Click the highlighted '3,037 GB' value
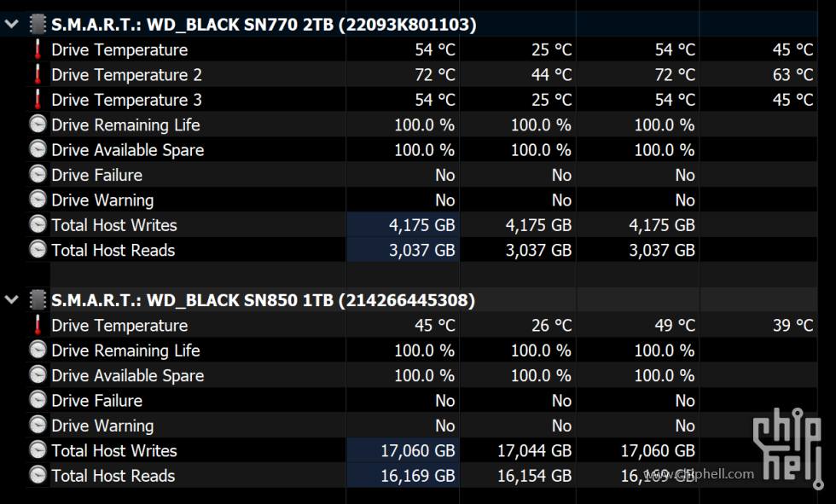Screen dimensions: 836x504 click(x=421, y=251)
